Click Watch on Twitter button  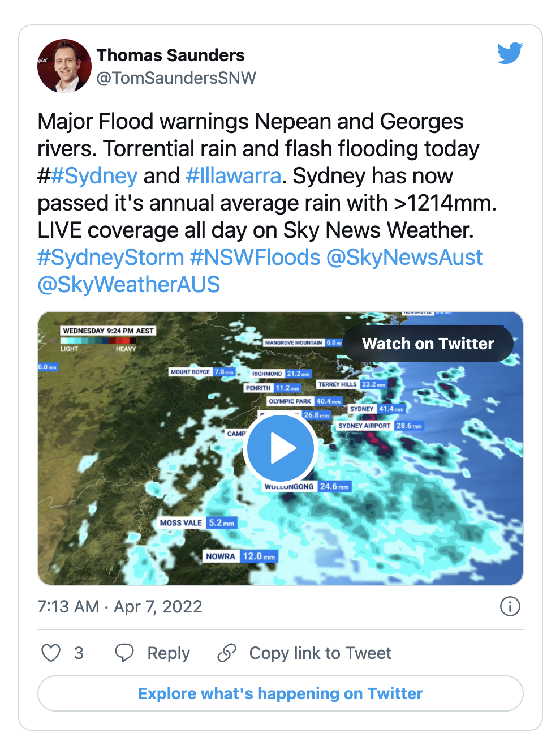pos(428,344)
